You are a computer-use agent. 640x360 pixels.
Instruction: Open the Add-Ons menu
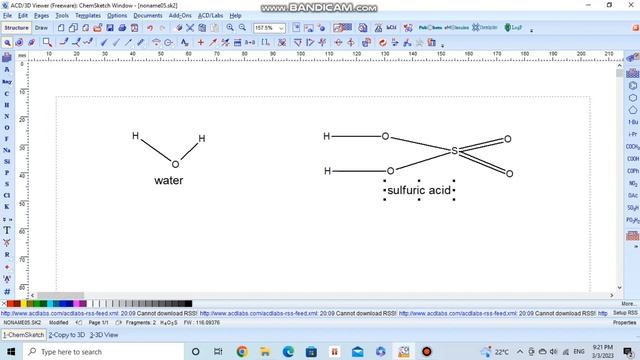[x=180, y=16]
